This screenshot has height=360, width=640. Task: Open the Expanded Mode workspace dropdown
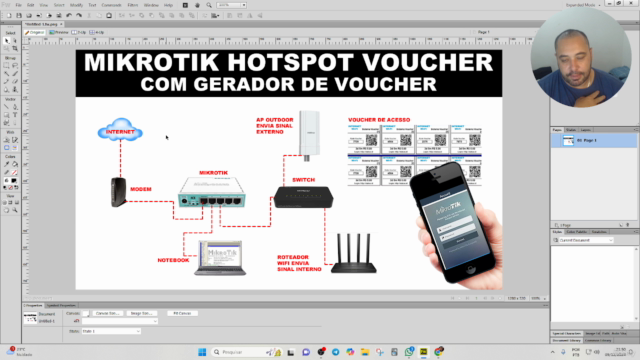coord(583,5)
